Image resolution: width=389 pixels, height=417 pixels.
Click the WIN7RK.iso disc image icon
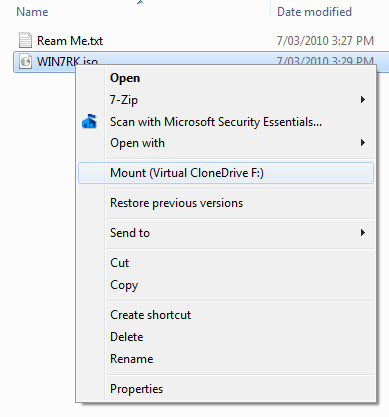pos(25,62)
